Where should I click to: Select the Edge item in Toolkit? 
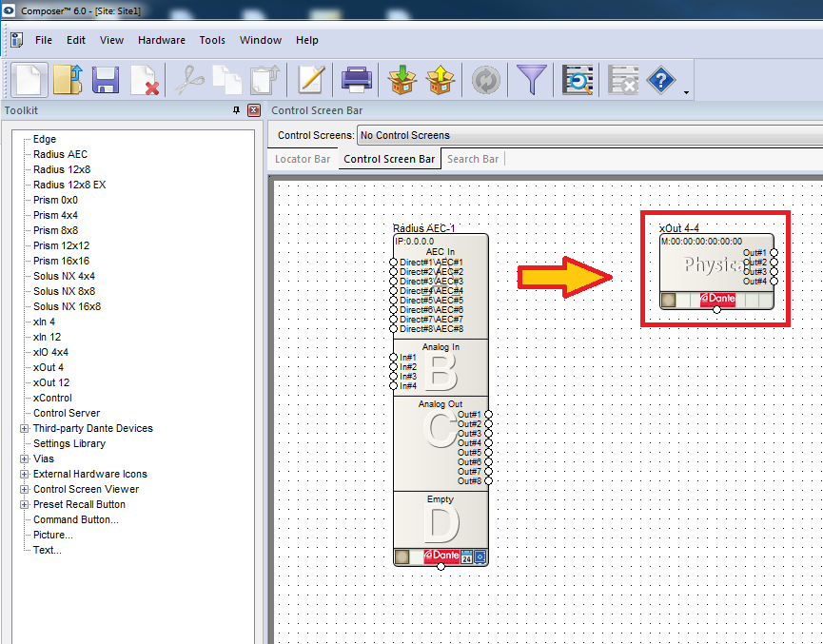[44, 139]
